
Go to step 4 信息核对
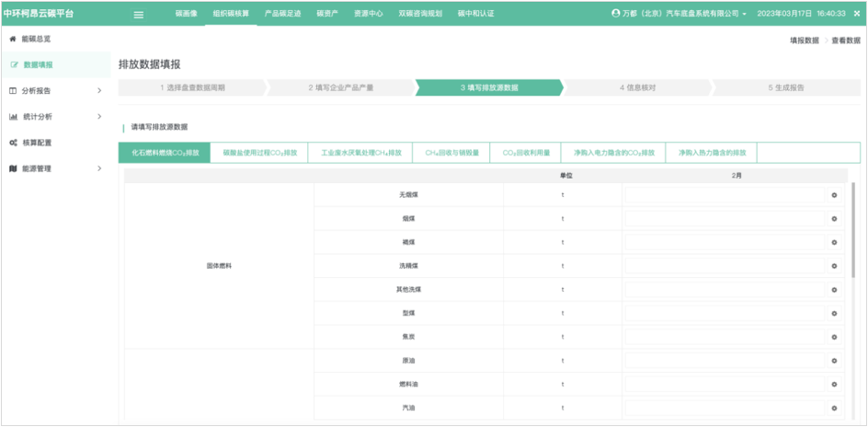[638, 87]
